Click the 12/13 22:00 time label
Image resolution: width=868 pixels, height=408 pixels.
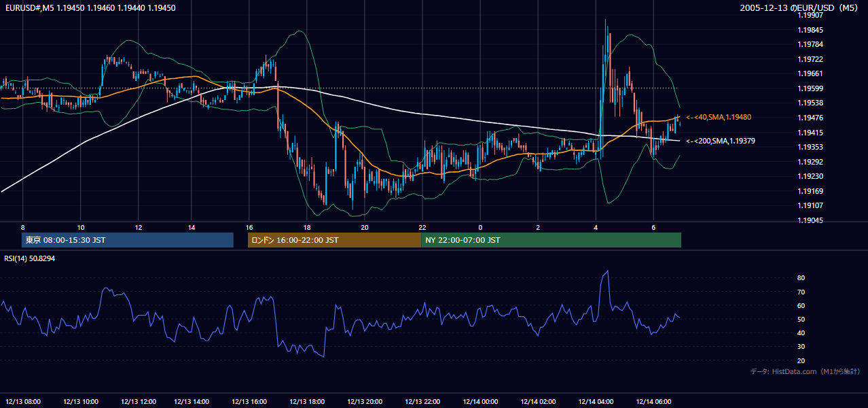tap(422, 401)
